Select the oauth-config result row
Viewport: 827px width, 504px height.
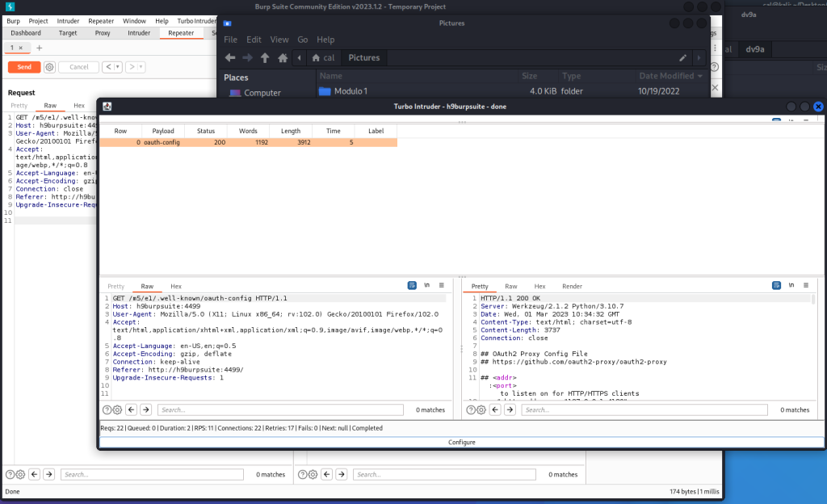pos(249,142)
